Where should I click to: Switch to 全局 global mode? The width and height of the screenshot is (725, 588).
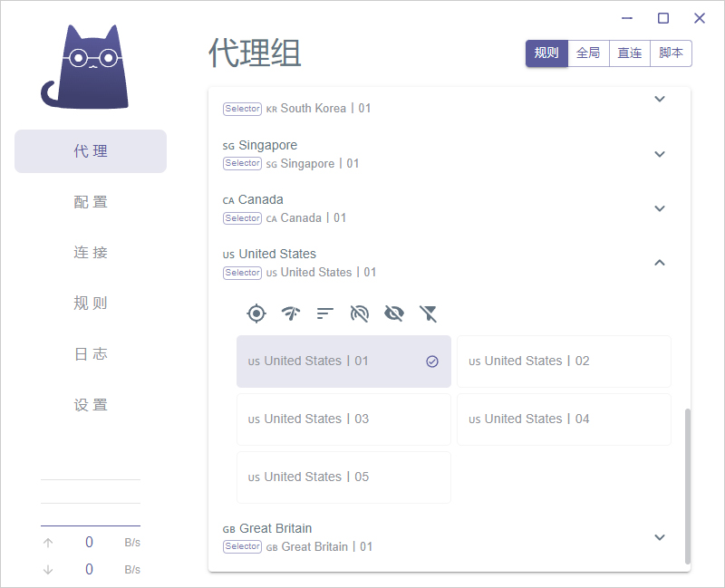(588, 53)
